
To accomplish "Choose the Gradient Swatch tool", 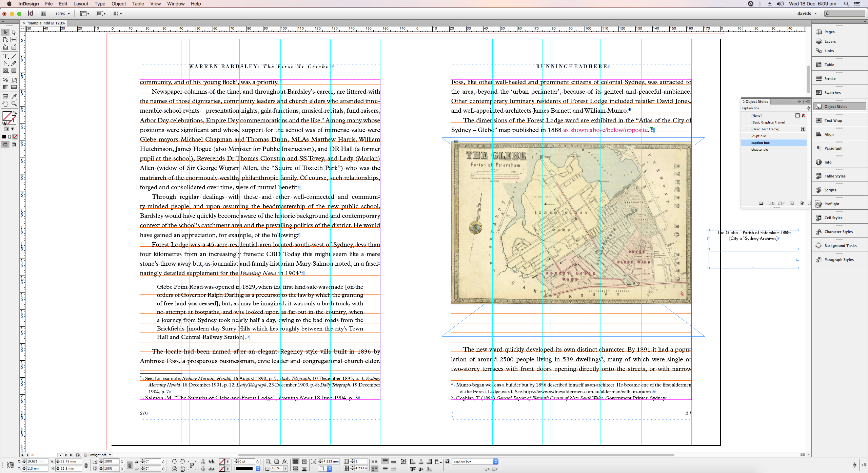I will pyautogui.click(x=5, y=87).
